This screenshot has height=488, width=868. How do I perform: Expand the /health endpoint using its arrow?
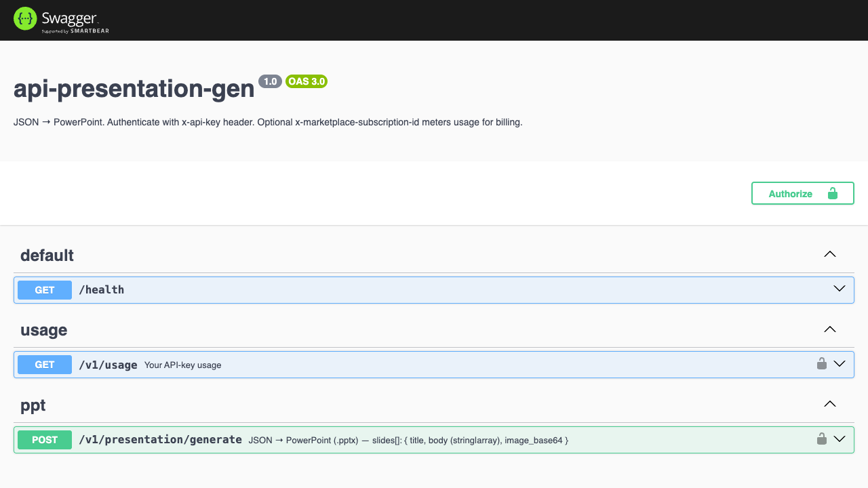point(840,289)
